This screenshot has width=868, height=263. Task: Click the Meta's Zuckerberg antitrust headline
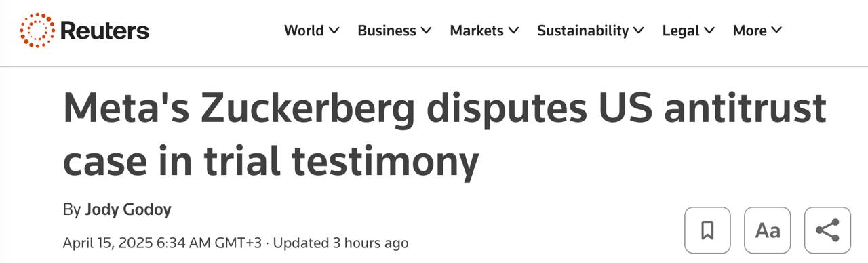coord(444,134)
